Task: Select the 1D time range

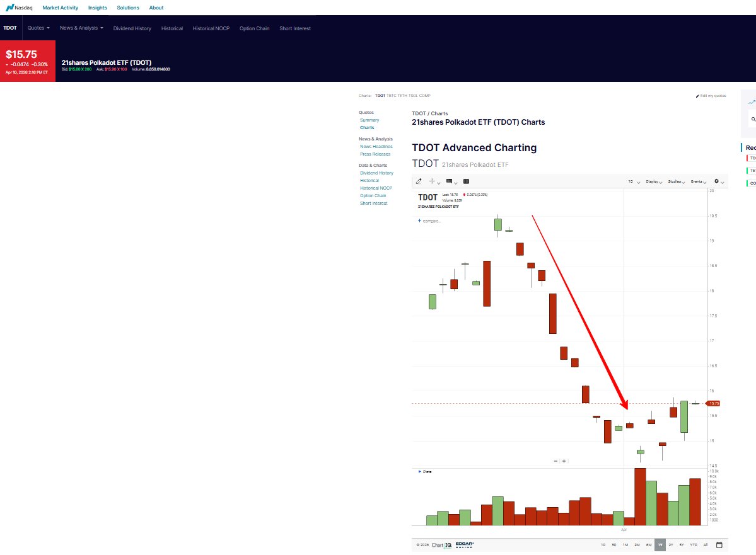Action: click(x=603, y=545)
